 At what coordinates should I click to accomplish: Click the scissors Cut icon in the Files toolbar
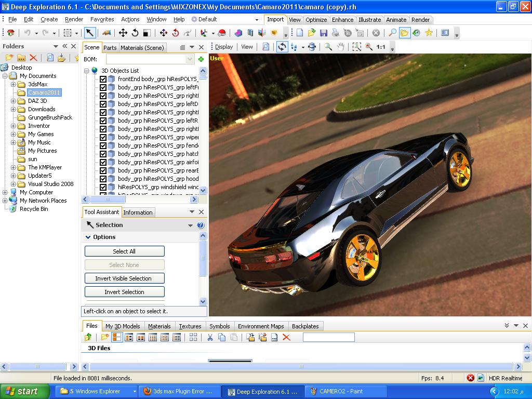(x=210, y=337)
